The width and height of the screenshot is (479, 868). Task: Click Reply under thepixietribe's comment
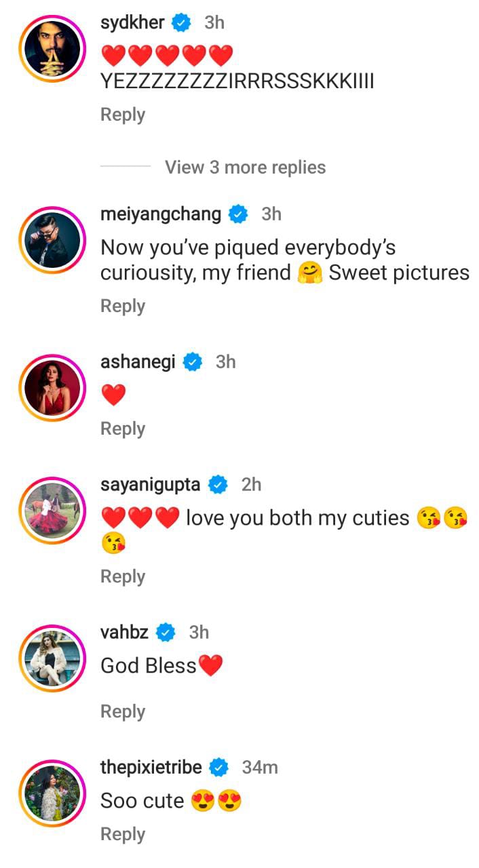123,833
